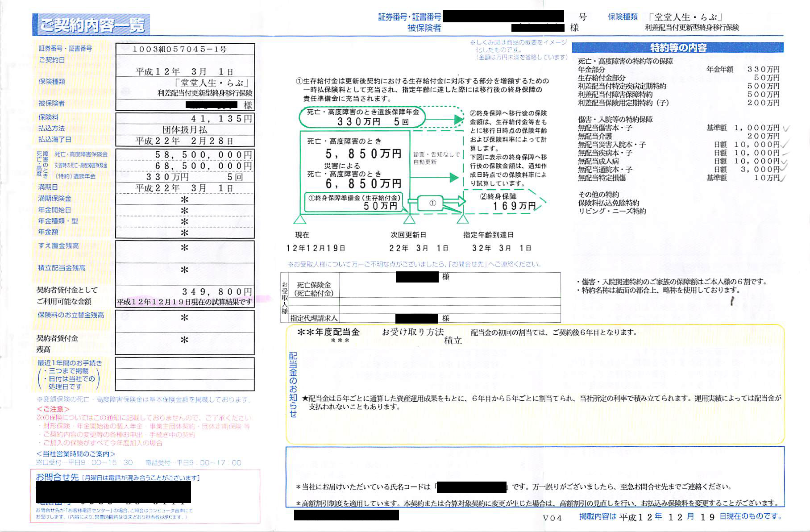Screen dimensions: 810x532
Task: Click the 利差配当保険用定期特約(子) row
Action: coord(678,103)
